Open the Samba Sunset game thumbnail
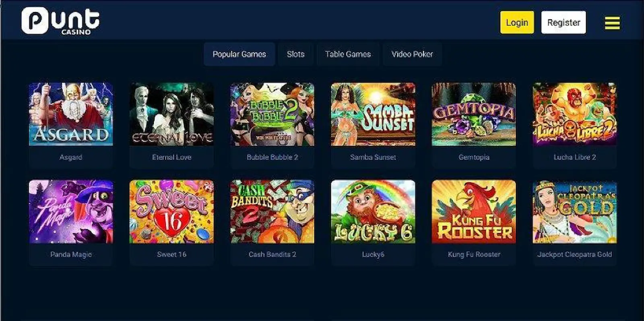The height and width of the screenshot is (321, 644). (373, 114)
